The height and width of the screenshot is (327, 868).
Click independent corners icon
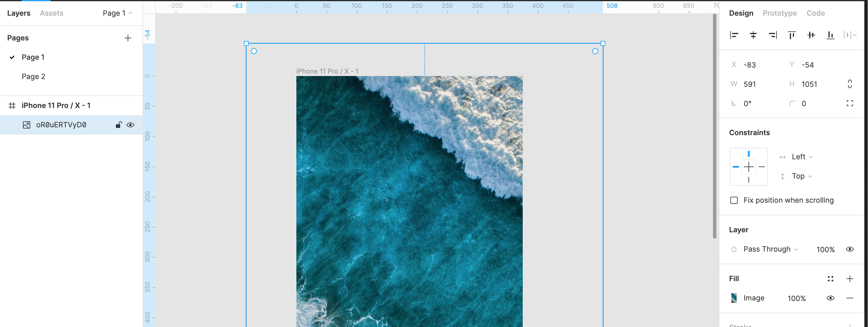(x=850, y=103)
